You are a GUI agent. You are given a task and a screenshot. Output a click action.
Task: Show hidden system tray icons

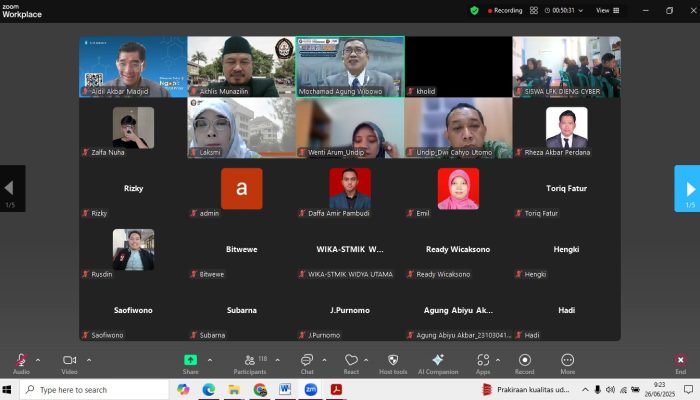tap(585, 390)
